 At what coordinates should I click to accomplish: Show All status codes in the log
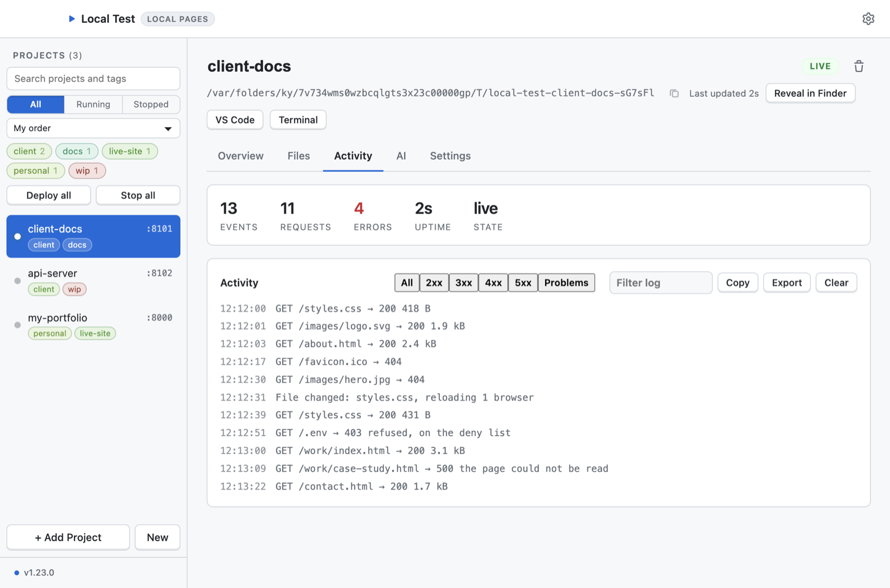click(x=407, y=283)
